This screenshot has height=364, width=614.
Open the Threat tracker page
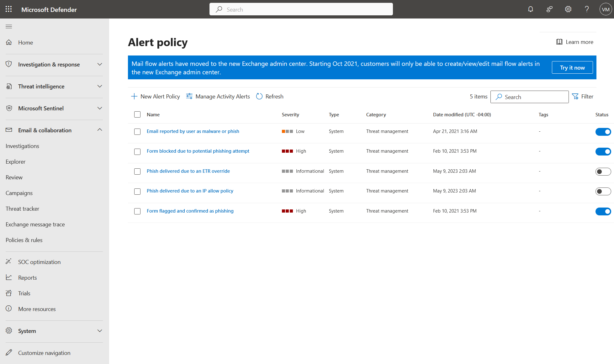coord(22,208)
